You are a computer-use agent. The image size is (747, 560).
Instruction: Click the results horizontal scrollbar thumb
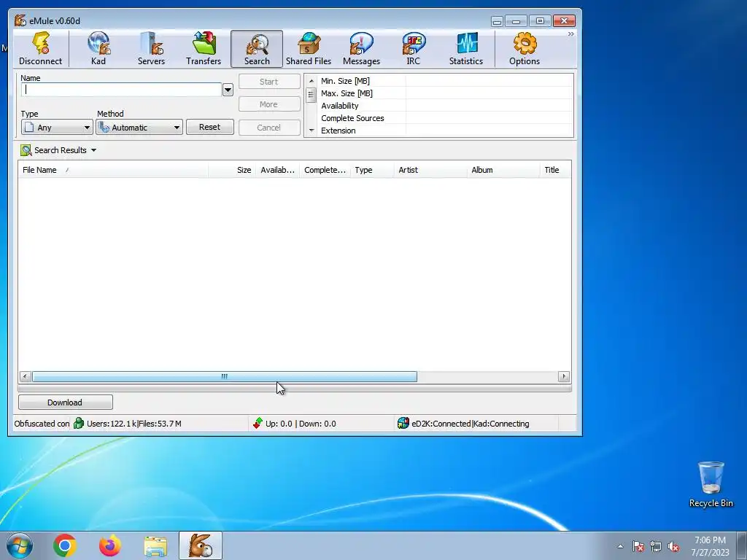[x=225, y=377]
